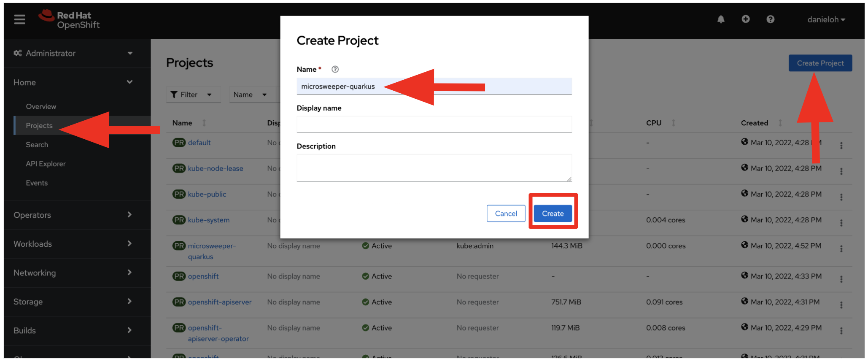Click globe icon beside 4:52 PM timestamp
The image size is (868, 362).
(x=744, y=245)
